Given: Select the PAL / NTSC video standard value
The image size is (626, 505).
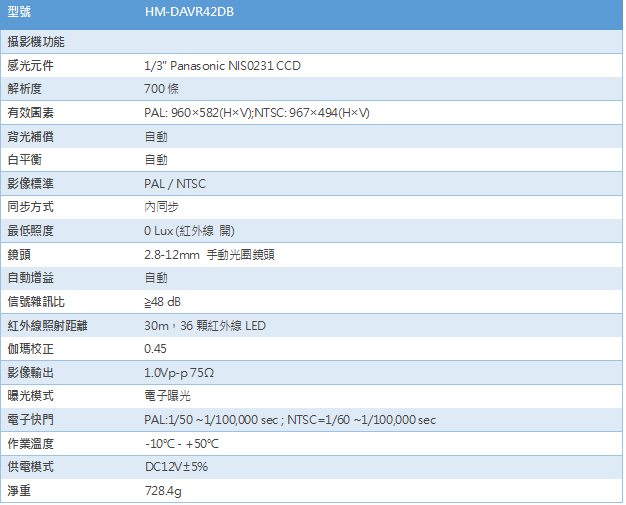Looking at the screenshot, I should (174, 184).
